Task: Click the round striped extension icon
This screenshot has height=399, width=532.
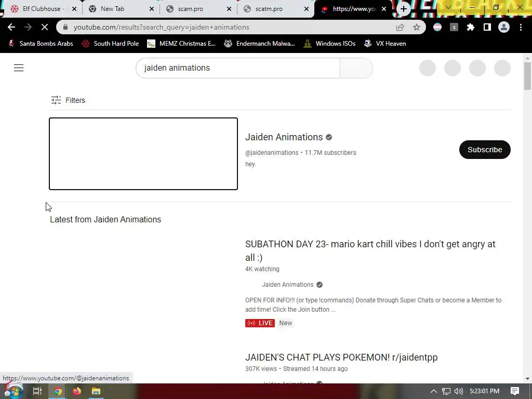Action: pos(437,27)
